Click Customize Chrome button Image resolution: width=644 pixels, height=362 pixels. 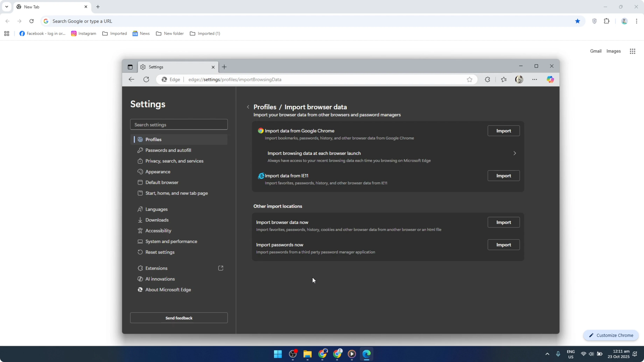611,335
